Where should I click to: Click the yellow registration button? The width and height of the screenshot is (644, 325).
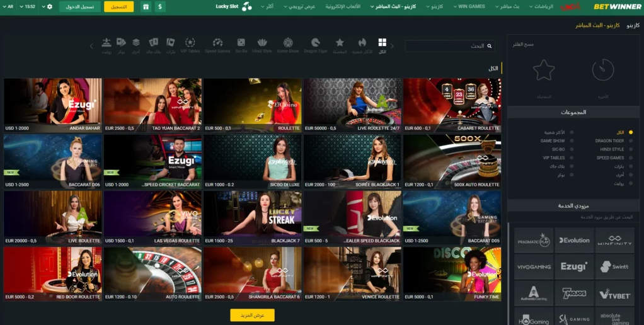coord(118,6)
